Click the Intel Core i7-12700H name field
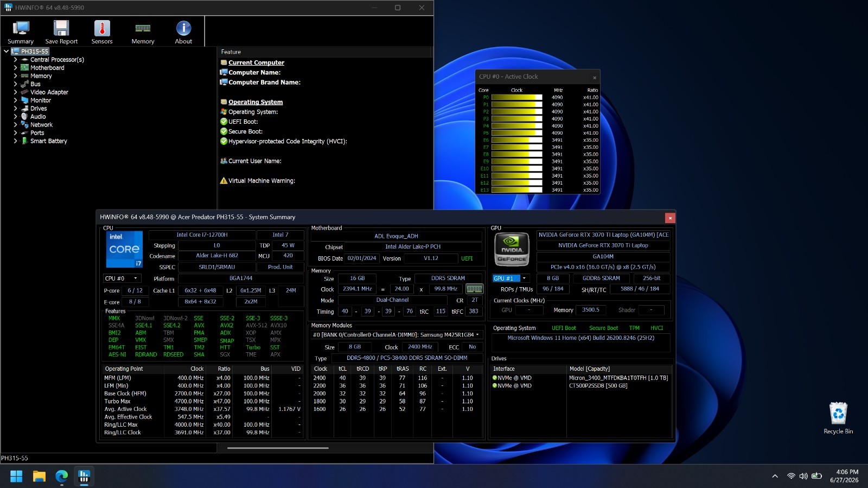 [x=202, y=235]
